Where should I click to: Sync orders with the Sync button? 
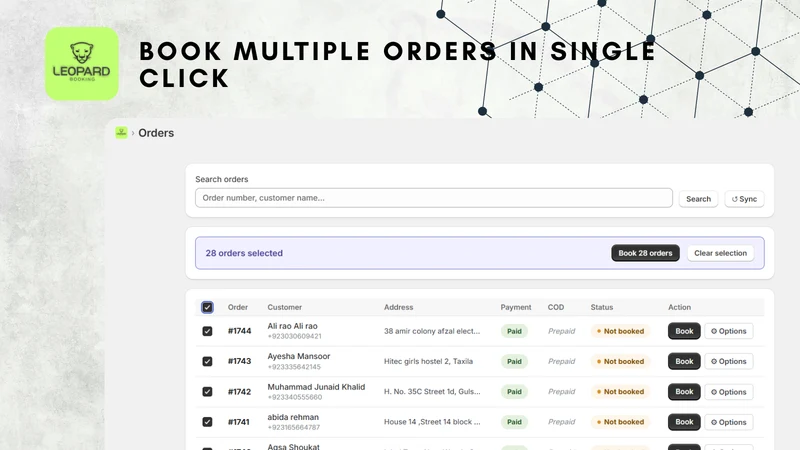coord(744,199)
